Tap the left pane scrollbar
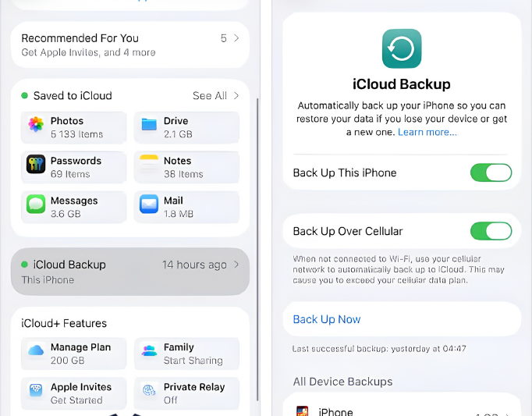532x416 pixels. [257, 250]
